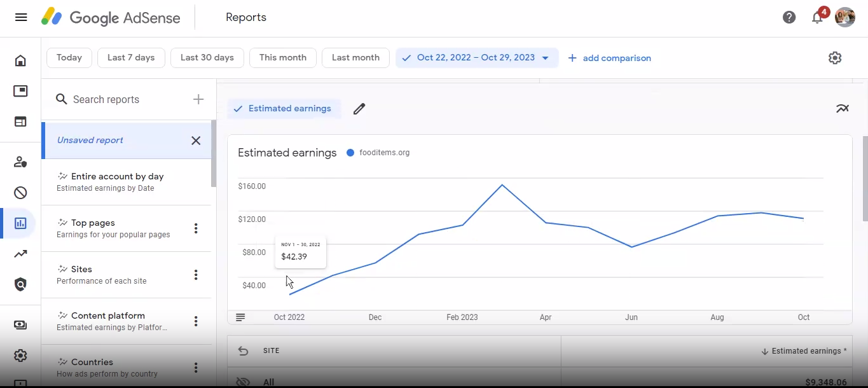Toggle visibility of the All row
The width and height of the screenshot is (868, 388).
click(x=243, y=382)
